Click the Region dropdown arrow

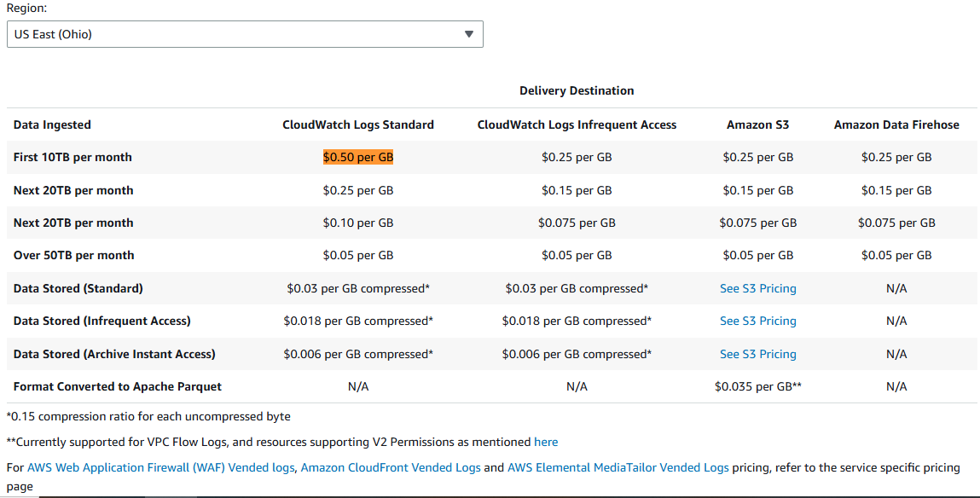pos(469,34)
